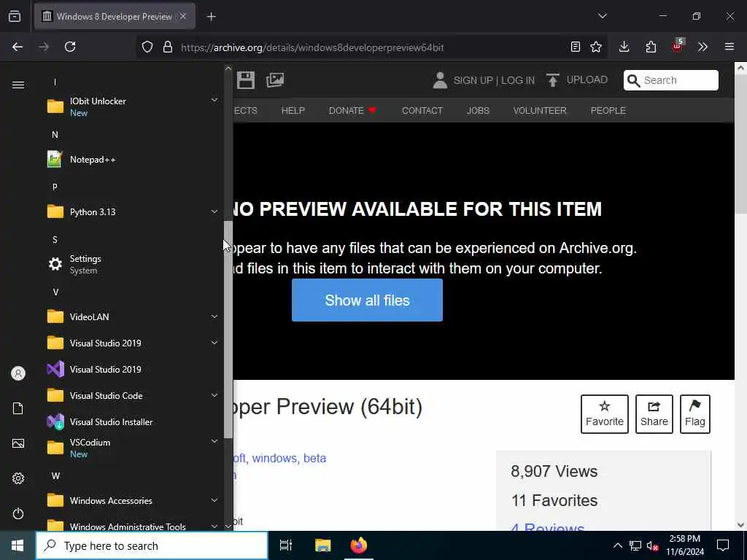Open the notification center icon
Image resolution: width=747 pixels, height=560 pixels.
(x=723, y=545)
